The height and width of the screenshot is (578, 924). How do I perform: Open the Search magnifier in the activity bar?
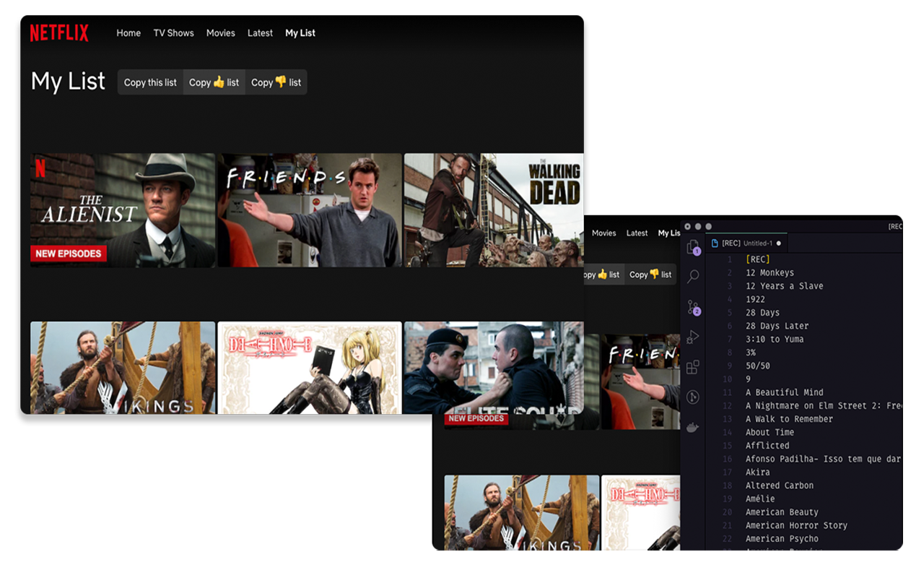[693, 277]
